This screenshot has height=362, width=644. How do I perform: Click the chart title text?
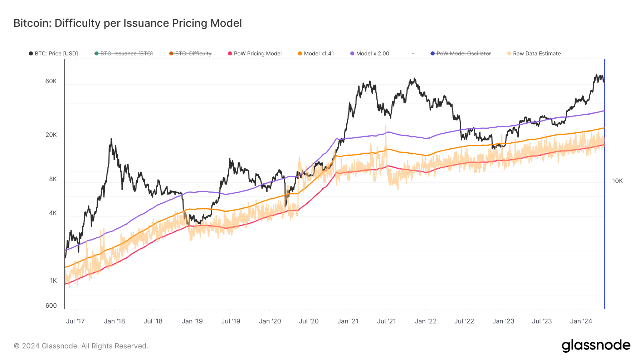pyautogui.click(x=128, y=23)
